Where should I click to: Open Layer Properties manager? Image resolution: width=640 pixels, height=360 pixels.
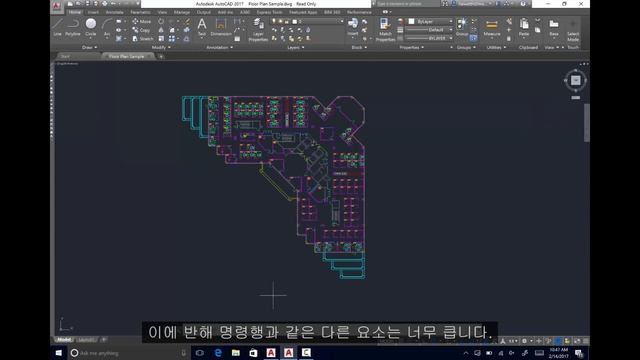click(x=258, y=30)
